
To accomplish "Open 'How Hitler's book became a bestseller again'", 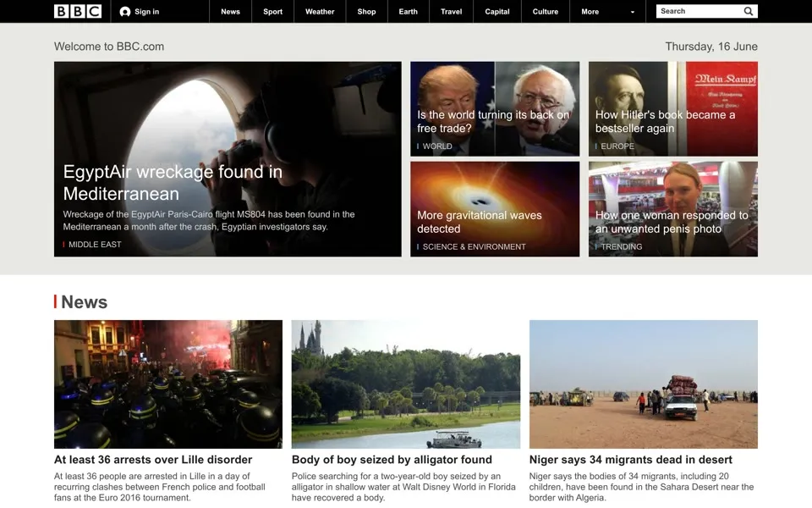I will (665, 121).
